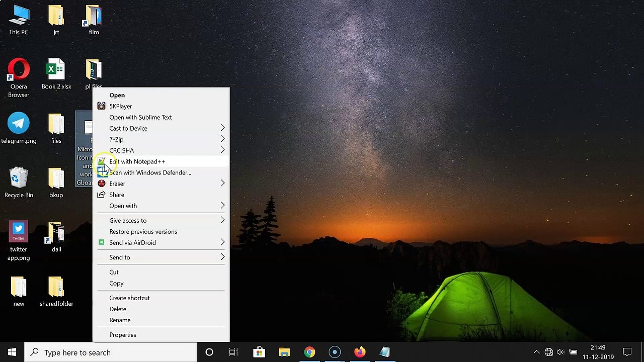Expand the Open with submenu

pyautogui.click(x=161, y=206)
